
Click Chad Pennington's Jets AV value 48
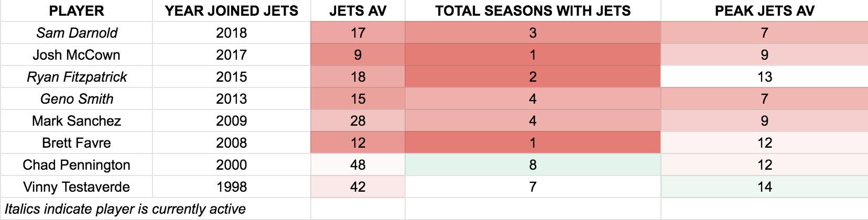tap(357, 165)
